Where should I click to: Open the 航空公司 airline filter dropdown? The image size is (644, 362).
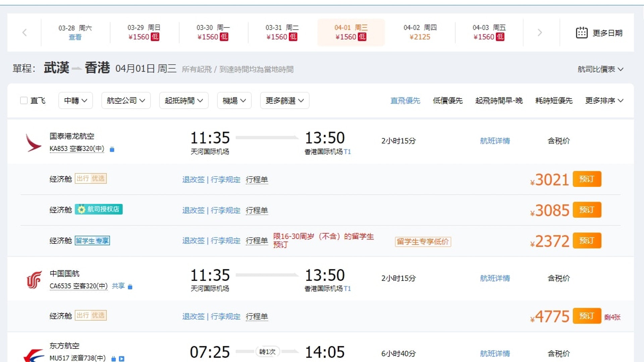126,101
